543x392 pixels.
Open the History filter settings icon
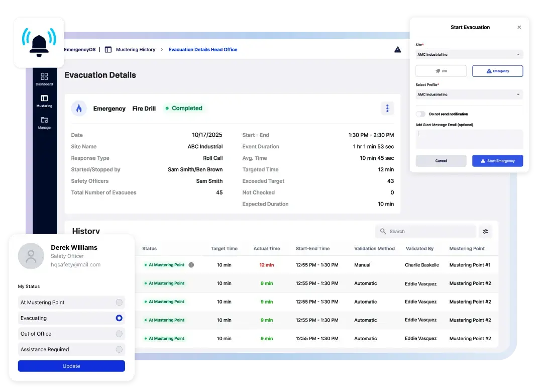coord(486,231)
